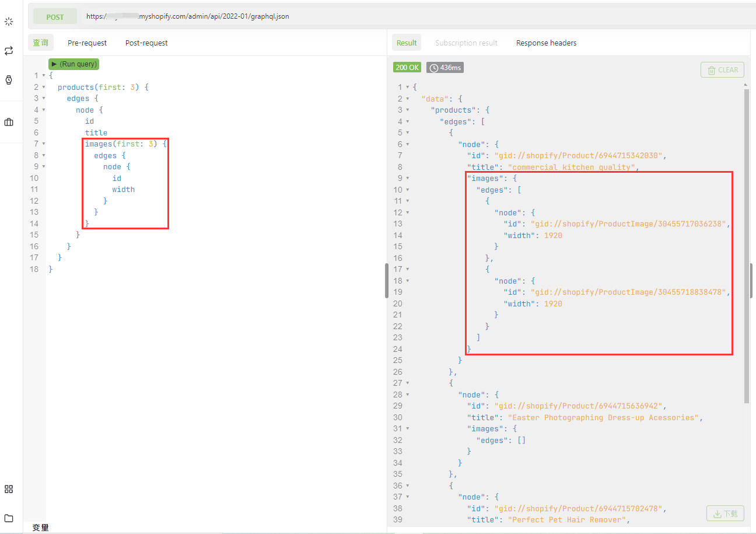Viewport: 756px width, 534px height.
Task: Click the result panel vertical scrollbar
Action: point(746,245)
